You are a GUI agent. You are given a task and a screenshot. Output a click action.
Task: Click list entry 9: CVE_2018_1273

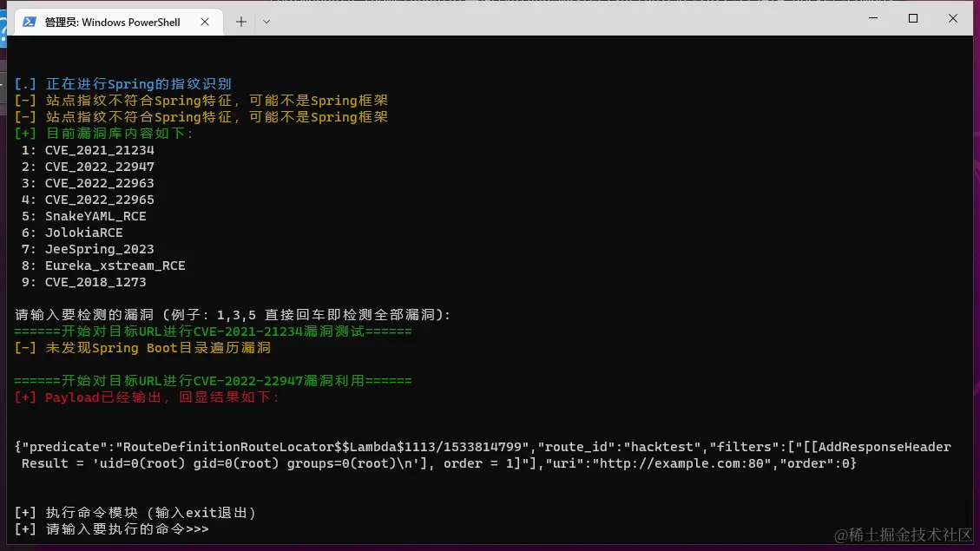83,282
